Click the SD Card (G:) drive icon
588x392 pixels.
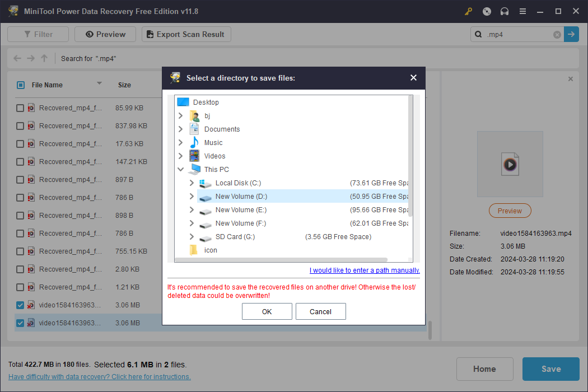tap(205, 238)
